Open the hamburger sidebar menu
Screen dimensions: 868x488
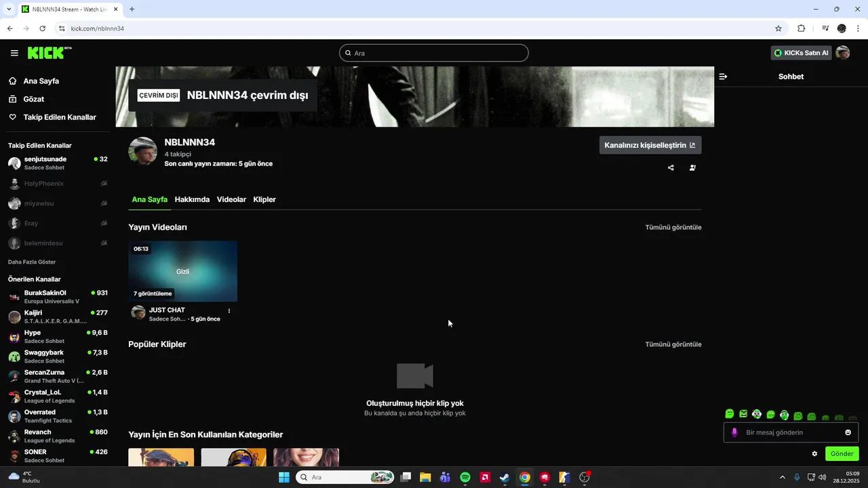click(x=14, y=53)
